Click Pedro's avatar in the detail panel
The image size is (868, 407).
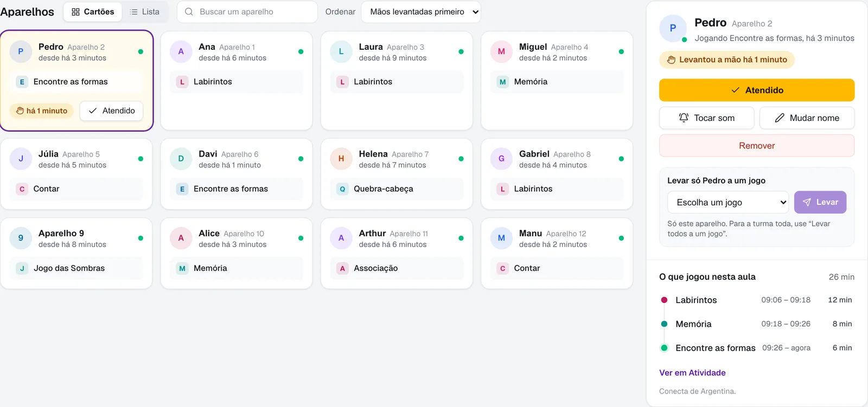pos(673,28)
